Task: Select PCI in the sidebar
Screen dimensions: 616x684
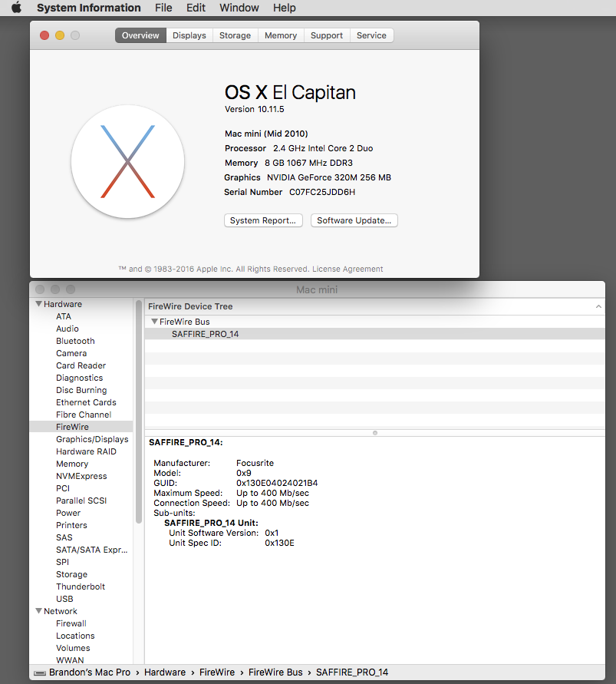Action: (63, 488)
